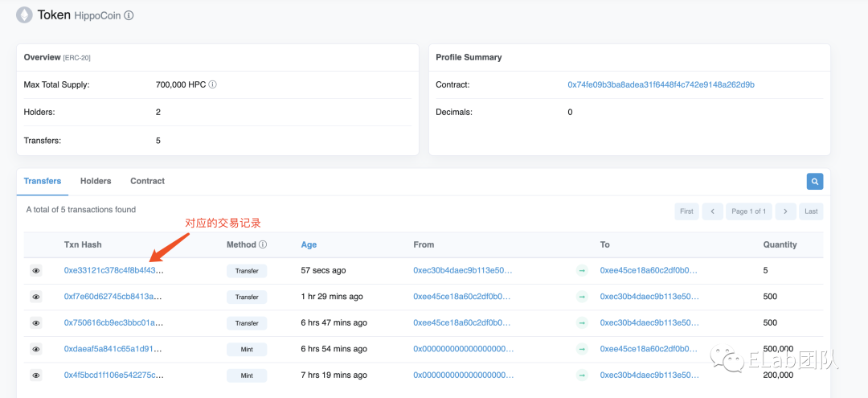Sort by the Age column header
This screenshot has width=868, height=398.
pyautogui.click(x=309, y=244)
